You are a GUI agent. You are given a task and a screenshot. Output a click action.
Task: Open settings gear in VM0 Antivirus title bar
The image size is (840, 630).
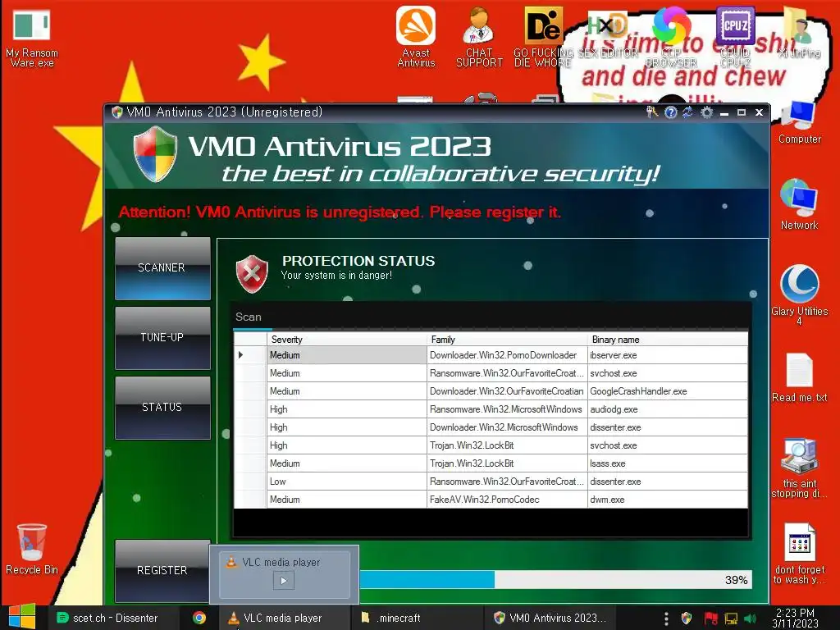[x=706, y=112]
